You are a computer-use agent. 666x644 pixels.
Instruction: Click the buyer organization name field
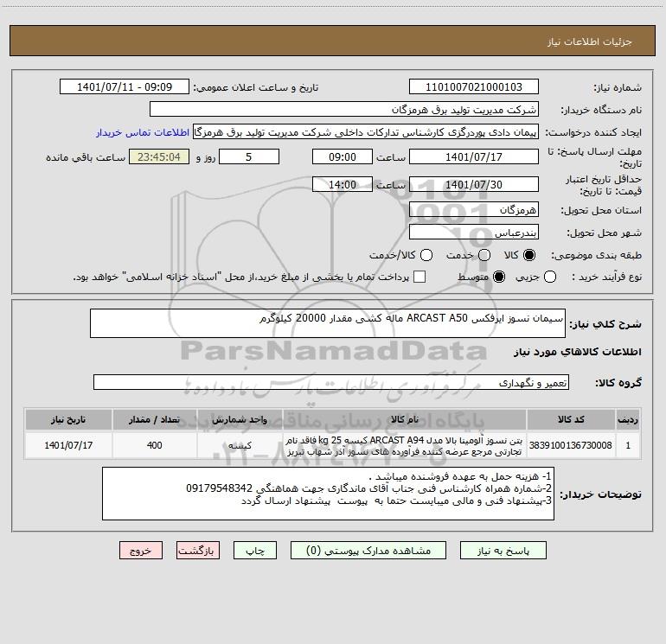[x=344, y=110]
